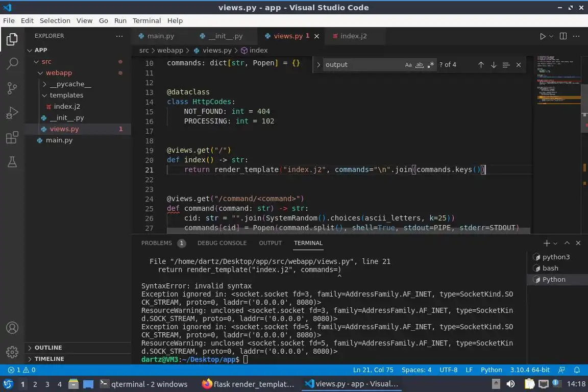Select interpreter 3.10.4 64-bit in status bar
The height and width of the screenshot is (392, 588).
click(x=529, y=370)
